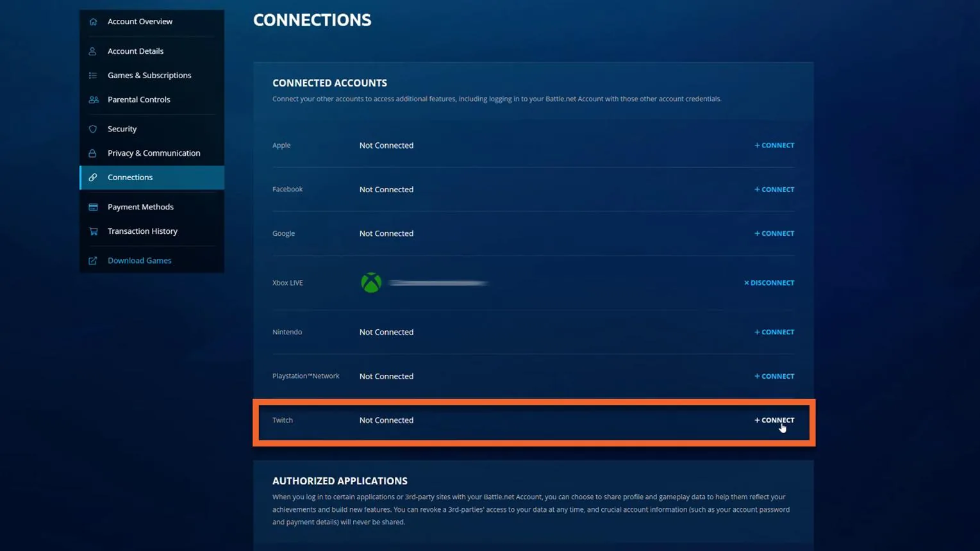Click the padlock icon for Privacy & Communication
Screen dimensions: 980x551
(93, 153)
